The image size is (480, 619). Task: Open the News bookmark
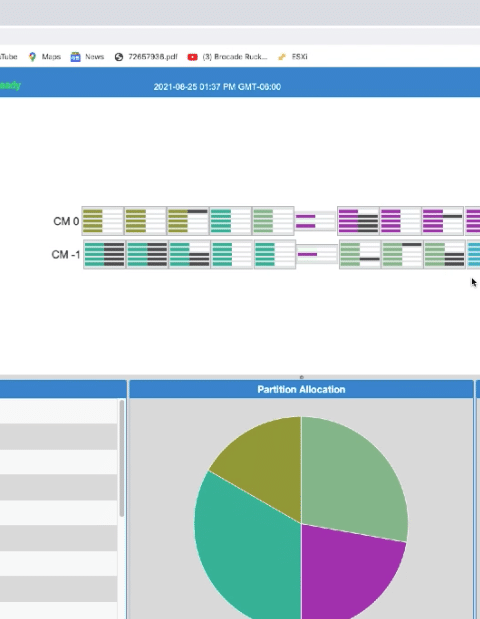87,57
